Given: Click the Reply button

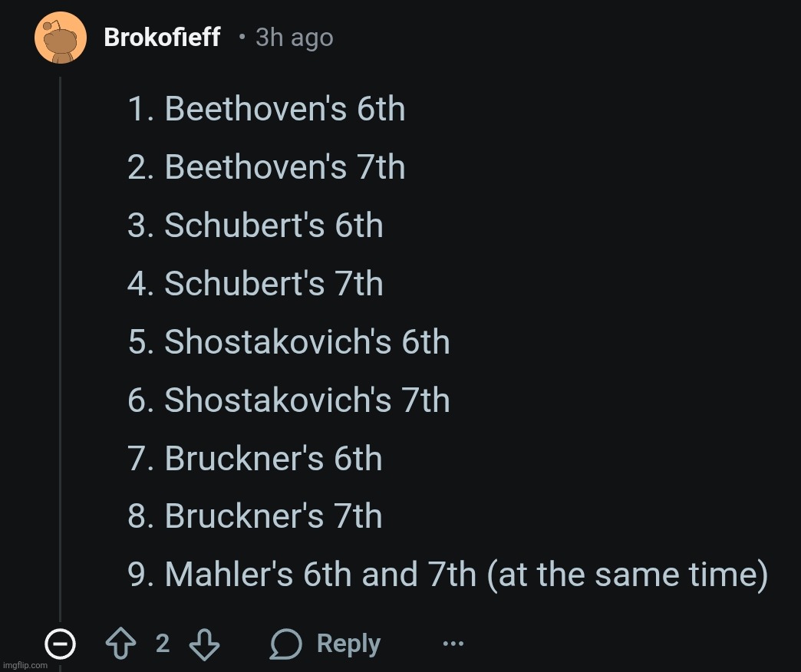Looking at the screenshot, I should pos(325,644).
